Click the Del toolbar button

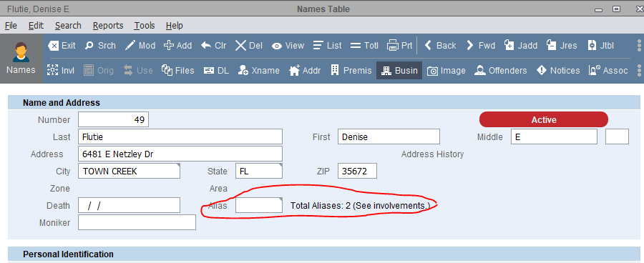(x=249, y=46)
